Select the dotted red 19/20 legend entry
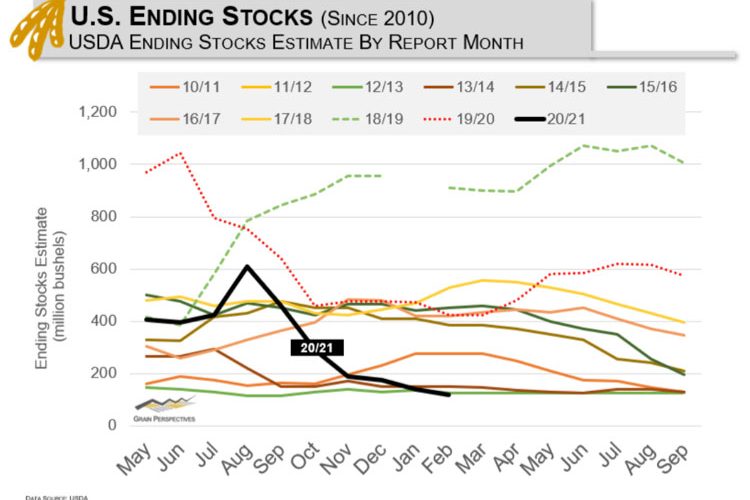750x500 pixels. point(459,119)
